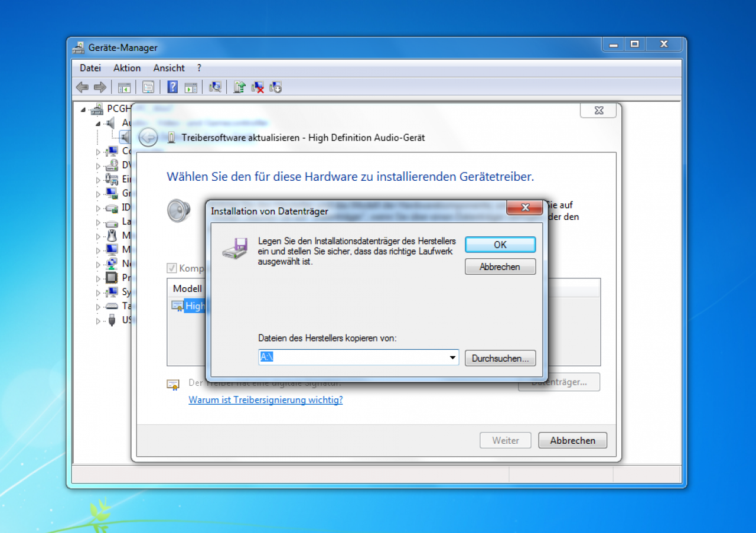
Task: Select the DVD drive category icon
Action: [112, 165]
